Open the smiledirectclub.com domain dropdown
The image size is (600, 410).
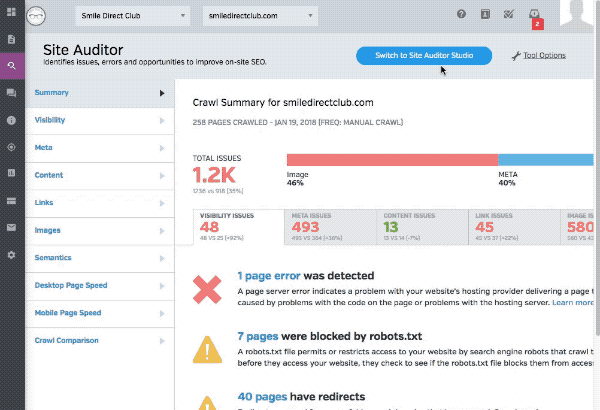[260, 16]
